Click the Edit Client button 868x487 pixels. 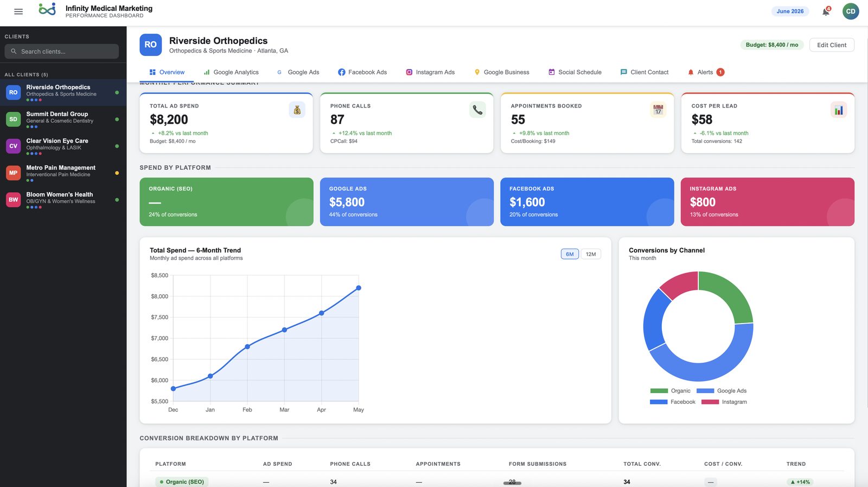832,45
